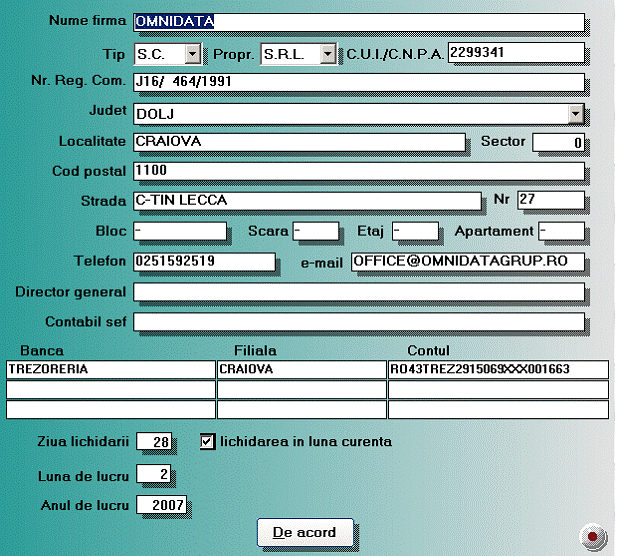Select the C.U.I./C.N.P.A. input field
The image size is (618, 556).
[x=514, y=52]
